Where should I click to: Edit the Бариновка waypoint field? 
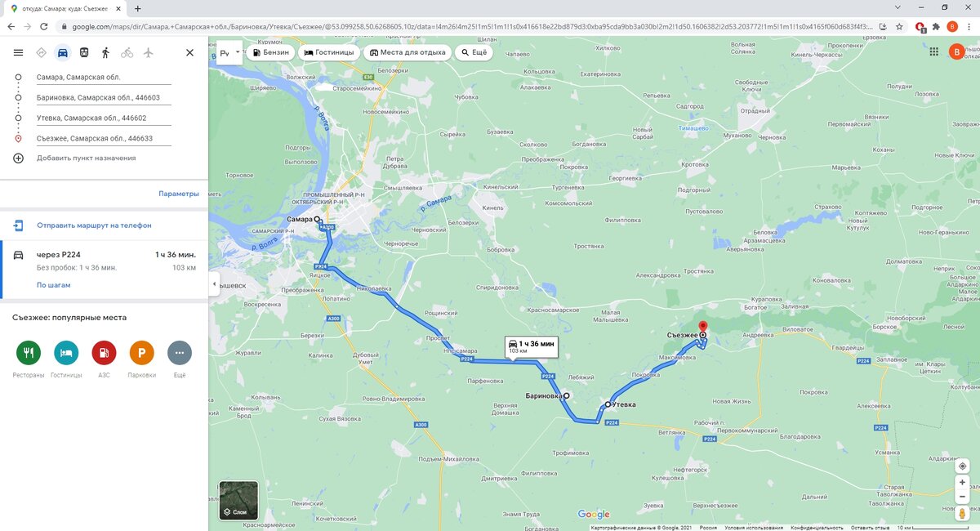(104, 98)
